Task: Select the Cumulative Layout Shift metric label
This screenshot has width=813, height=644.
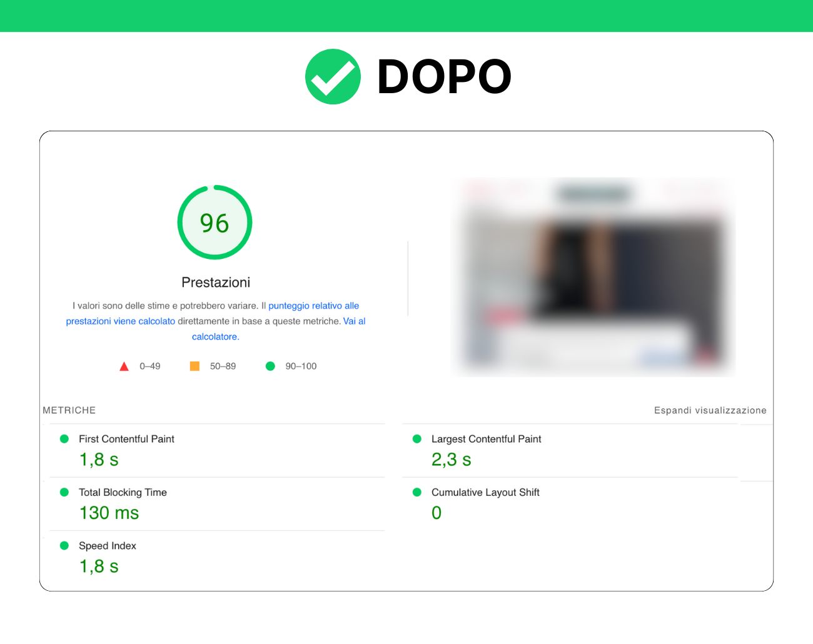Action: pos(485,492)
